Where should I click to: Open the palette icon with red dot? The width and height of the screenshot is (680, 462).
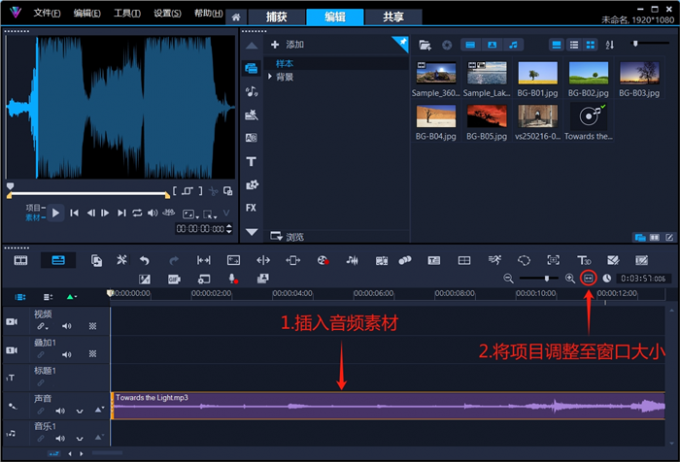click(x=323, y=260)
